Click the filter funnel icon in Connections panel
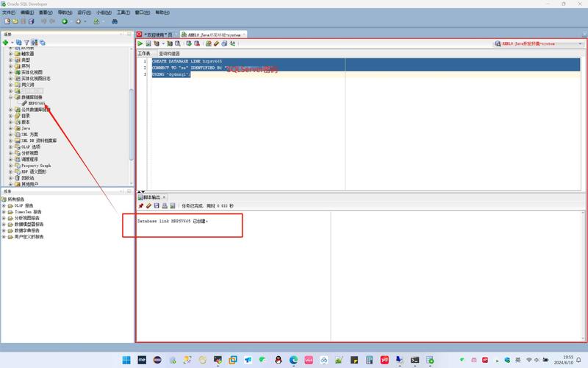The width and height of the screenshot is (588, 368). [26, 43]
